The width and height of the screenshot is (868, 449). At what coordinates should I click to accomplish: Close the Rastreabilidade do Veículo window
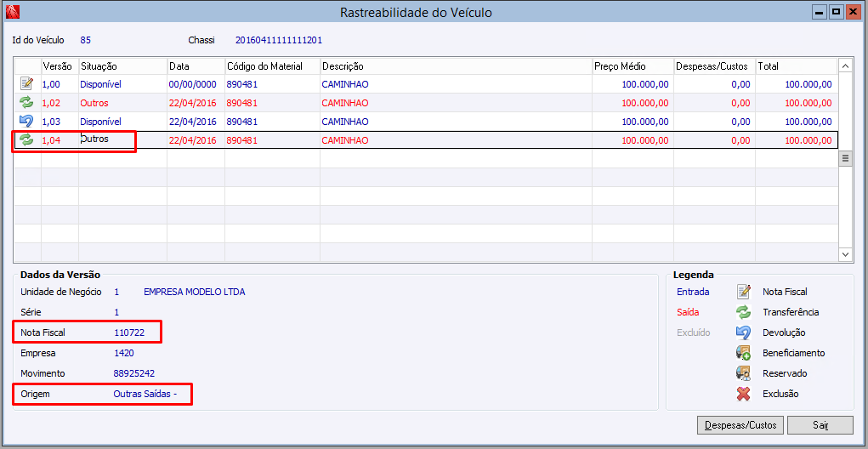tap(852, 12)
